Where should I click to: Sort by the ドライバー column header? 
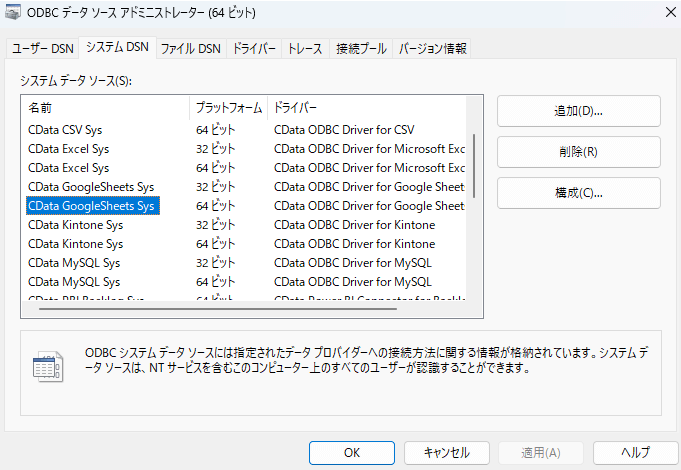pyautogui.click(x=367, y=108)
